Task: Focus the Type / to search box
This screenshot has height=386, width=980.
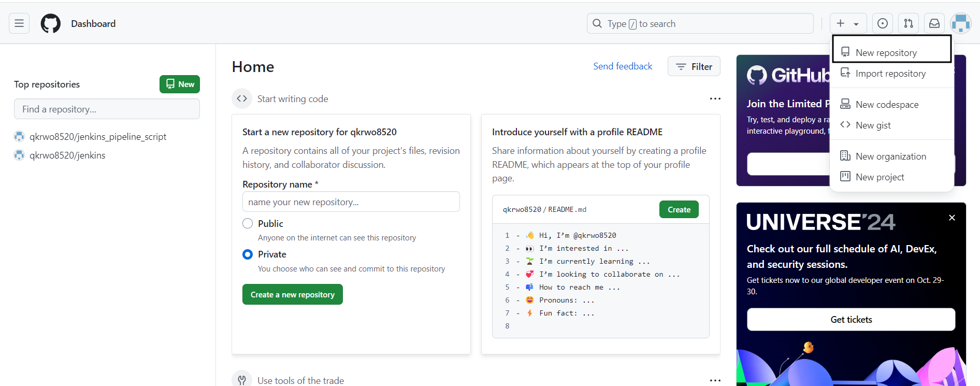Action: [x=700, y=23]
